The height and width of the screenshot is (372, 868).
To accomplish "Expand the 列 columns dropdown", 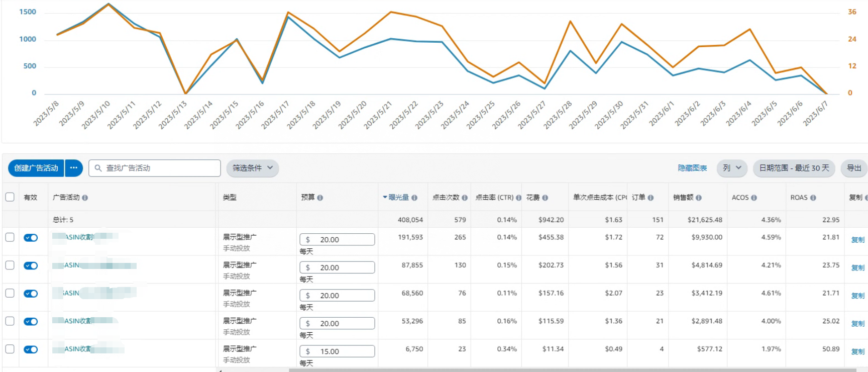I will click(732, 168).
